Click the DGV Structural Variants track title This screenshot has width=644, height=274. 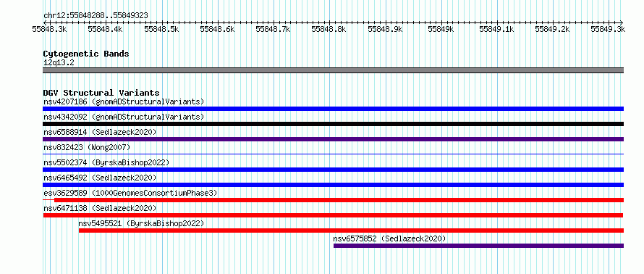click(101, 93)
